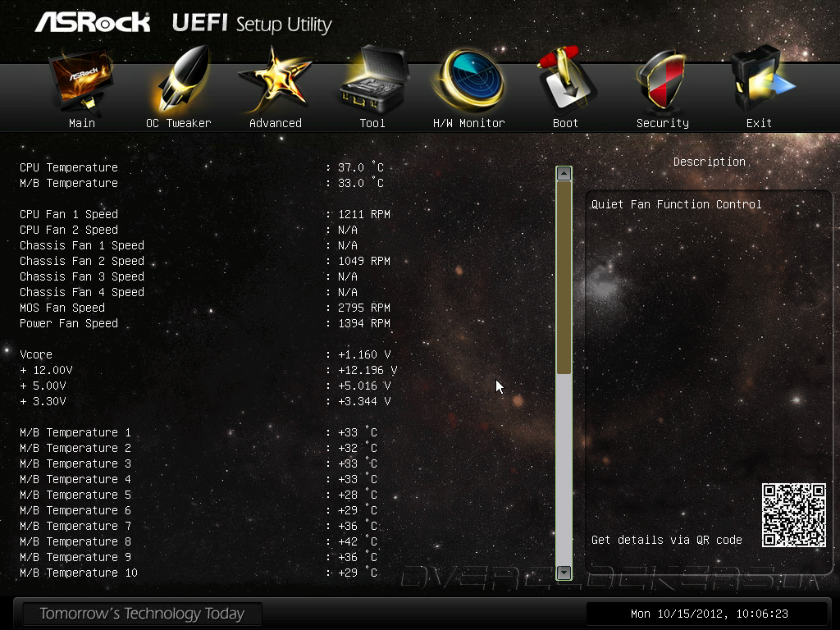Click the 1049 RPM value
Image resolution: width=840 pixels, height=630 pixels.
[364, 261]
